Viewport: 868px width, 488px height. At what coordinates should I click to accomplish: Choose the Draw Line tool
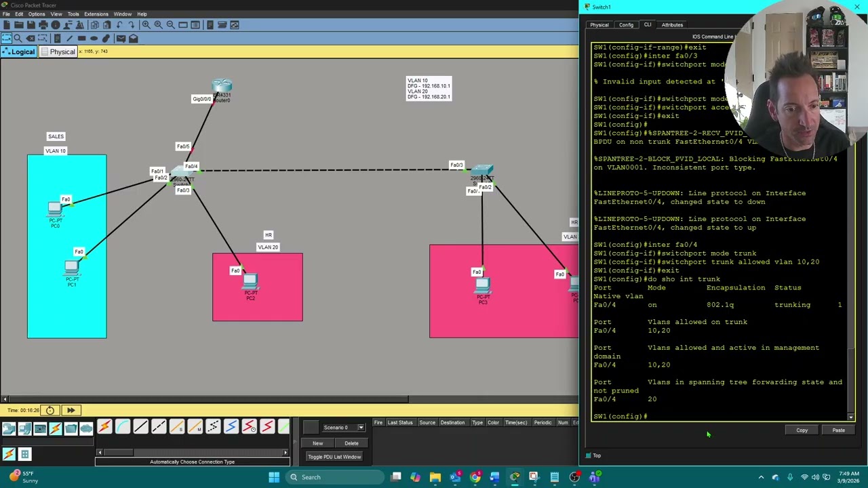coord(70,39)
